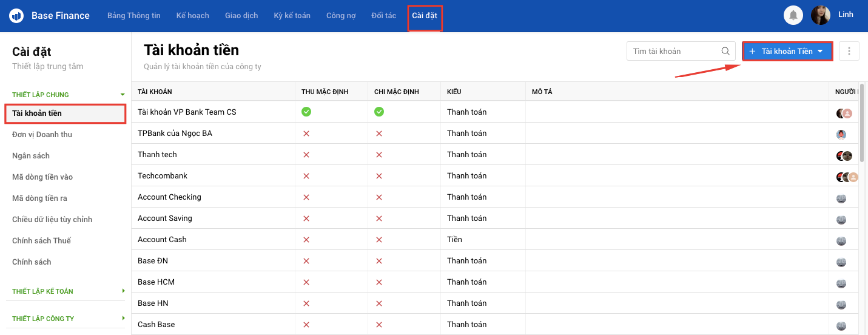This screenshot has height=335, width=868.
Task: Click user avatar in Account Checking row
Action: click(x=841, y=198)
